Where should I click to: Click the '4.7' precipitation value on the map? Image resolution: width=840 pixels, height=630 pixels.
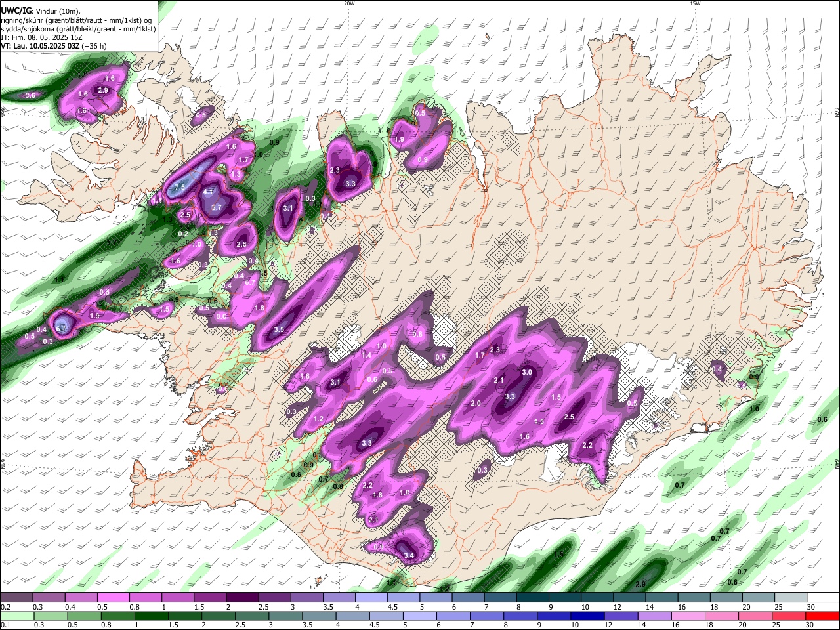click(209, 192)
